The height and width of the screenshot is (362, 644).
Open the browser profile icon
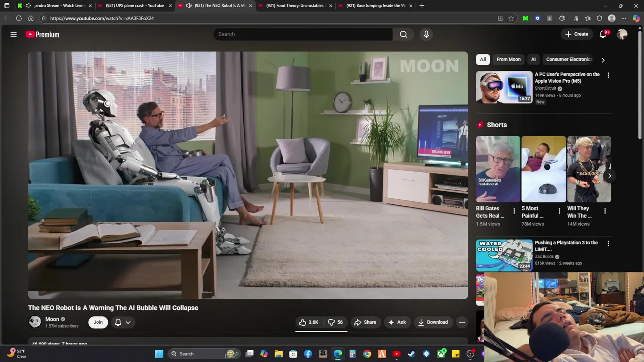pos(612,18)
